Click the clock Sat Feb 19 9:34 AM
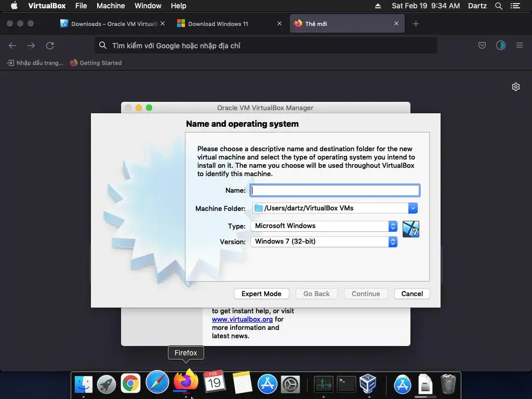Image resolution: width=532 pixels, height=399 pixels. click(426, 6)
